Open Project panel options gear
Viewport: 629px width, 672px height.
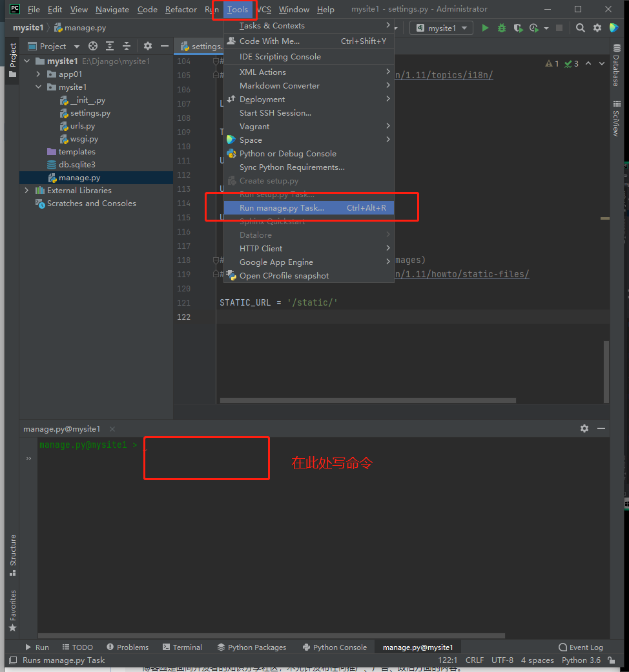point(148,46)
